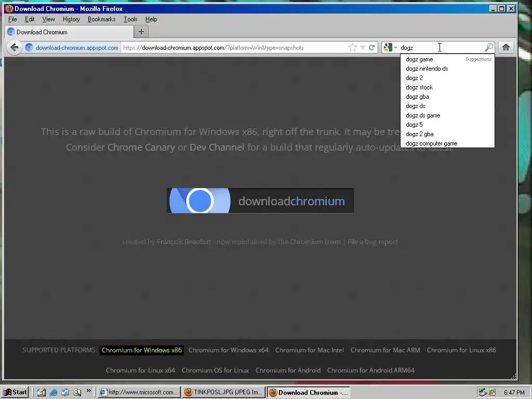Open the URL history dropdown arrow
The width and height of the screenshot is (532, 399).
click(363, 47)
